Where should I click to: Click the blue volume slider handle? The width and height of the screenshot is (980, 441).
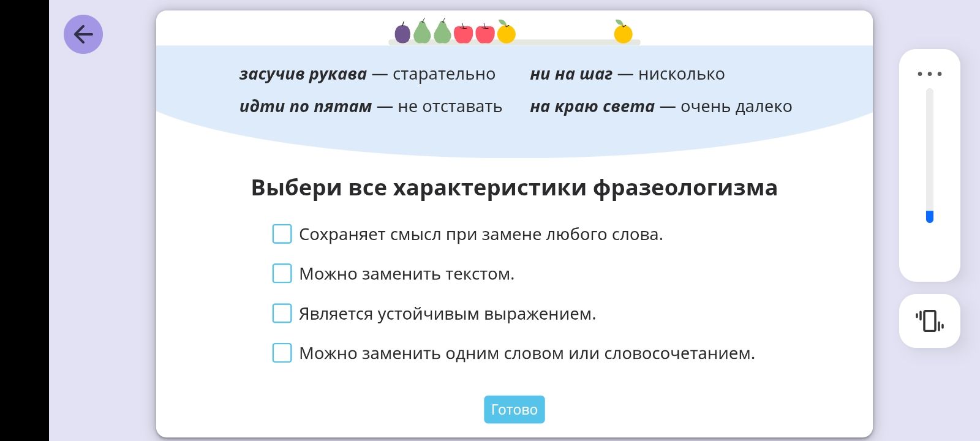tap(929, 217)
